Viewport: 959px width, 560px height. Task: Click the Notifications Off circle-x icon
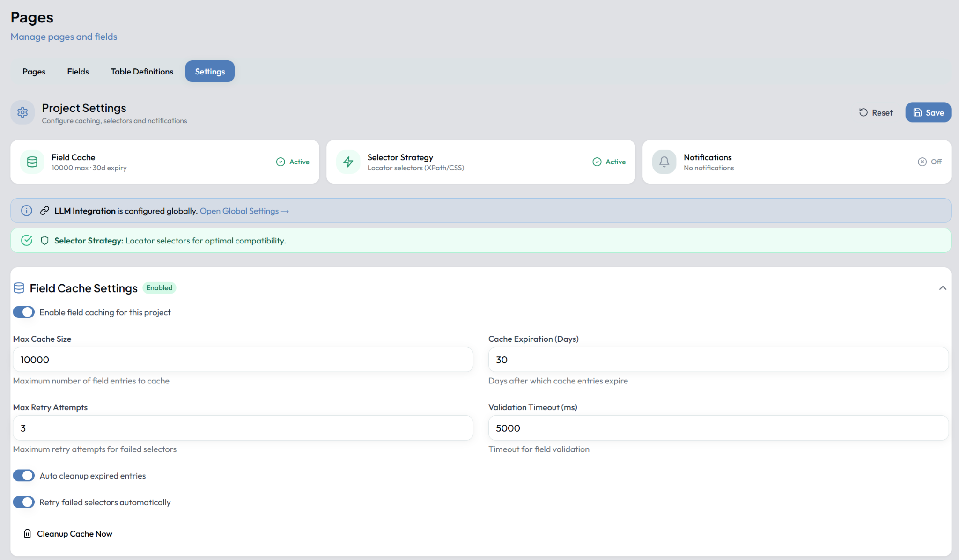[x=922, y=162]
